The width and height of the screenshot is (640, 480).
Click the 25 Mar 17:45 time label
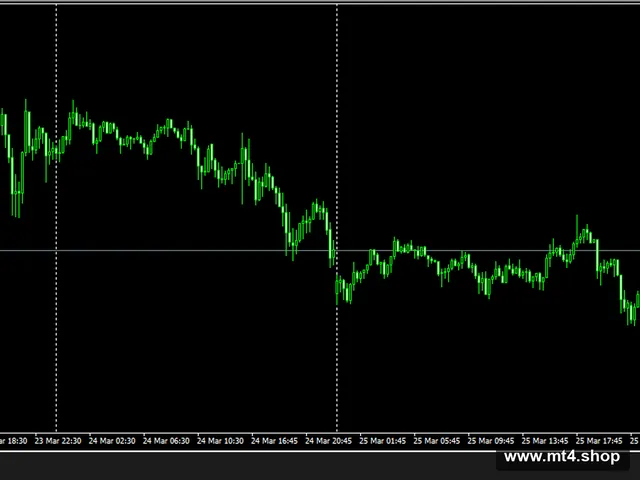point(599,441)
